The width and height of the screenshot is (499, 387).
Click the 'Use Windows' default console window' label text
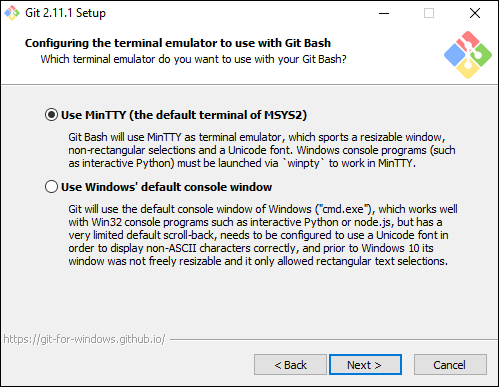coord(166,187)
